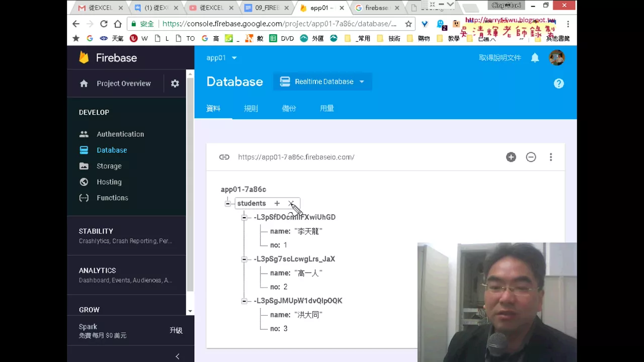Expand the ANALYTICS section
644x362 pixels.
(x=126, y=275)
